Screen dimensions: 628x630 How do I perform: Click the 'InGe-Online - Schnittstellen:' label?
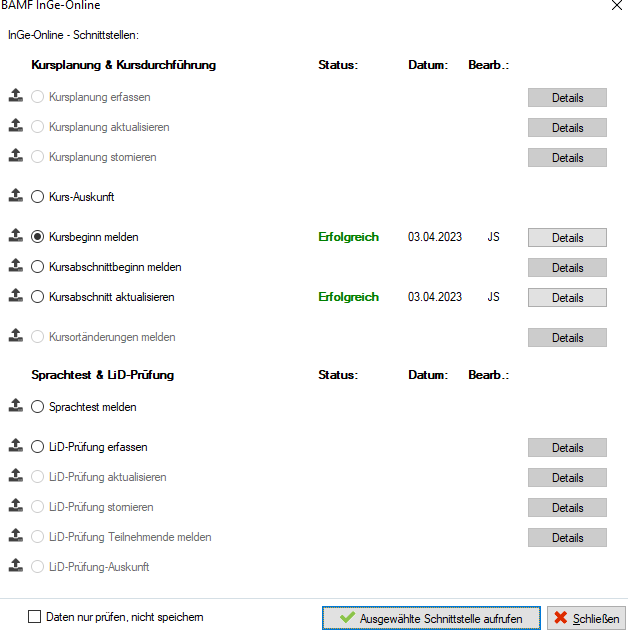pos(73,35)
